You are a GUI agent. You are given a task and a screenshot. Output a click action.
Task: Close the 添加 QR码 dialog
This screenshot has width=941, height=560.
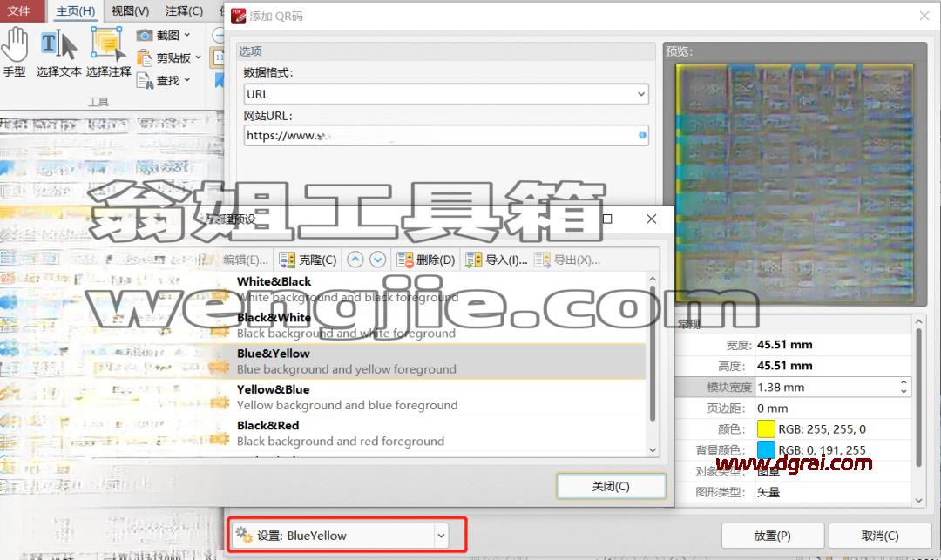[924, 16]
